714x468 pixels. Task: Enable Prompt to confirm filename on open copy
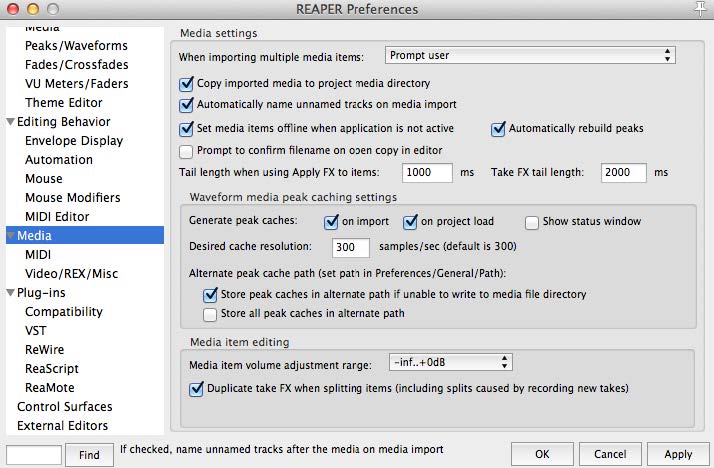[186, 151]
